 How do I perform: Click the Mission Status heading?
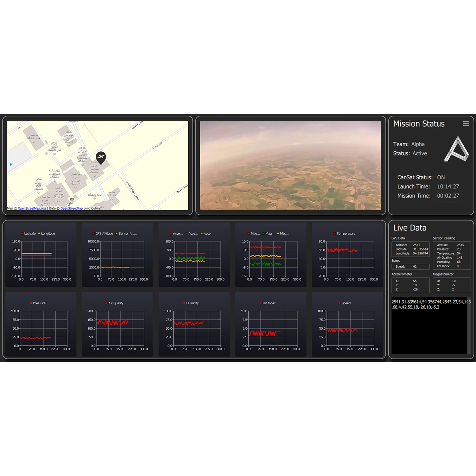tap(419, 123)
